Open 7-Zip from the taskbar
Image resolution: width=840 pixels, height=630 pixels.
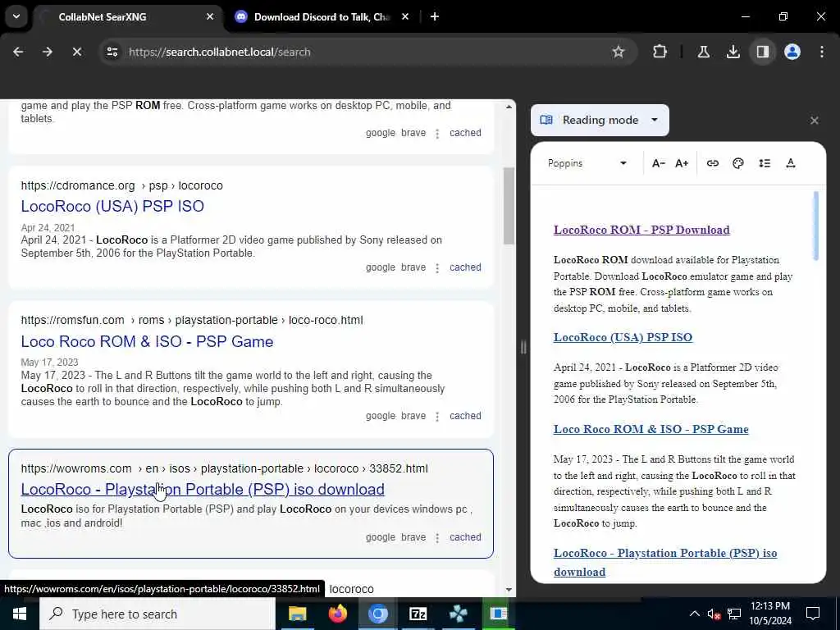tap(418, 614)
